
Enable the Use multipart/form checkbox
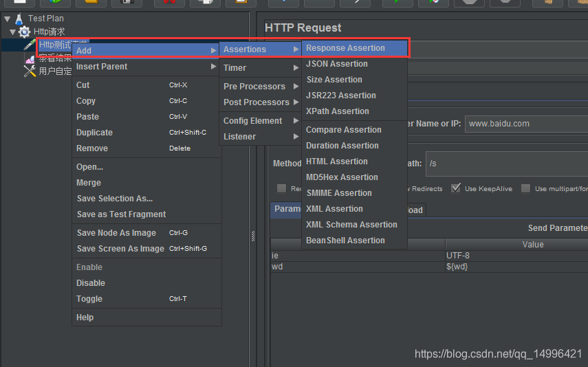(x=525, y=188)
